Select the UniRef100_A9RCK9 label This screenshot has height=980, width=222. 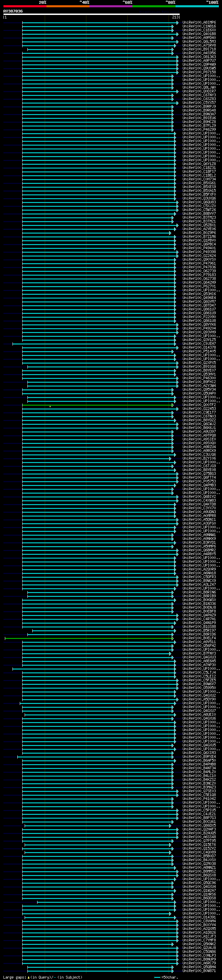click(199, 451)
